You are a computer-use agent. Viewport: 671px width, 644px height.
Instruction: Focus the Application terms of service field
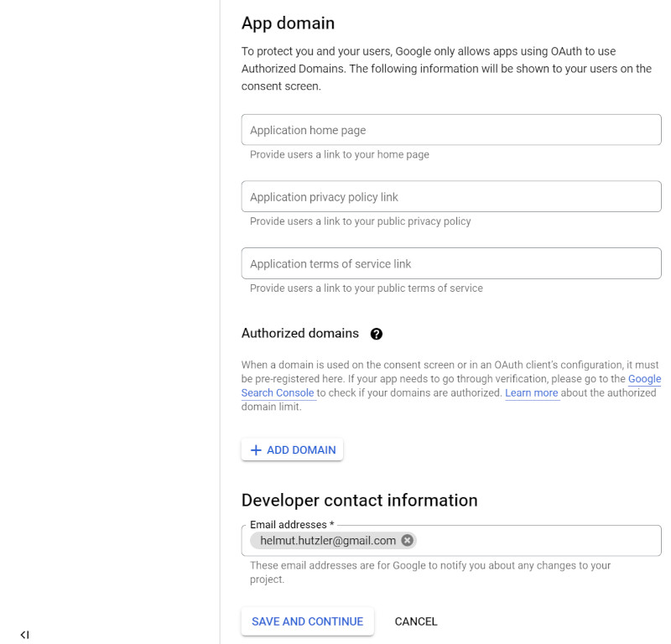(451, 263)
